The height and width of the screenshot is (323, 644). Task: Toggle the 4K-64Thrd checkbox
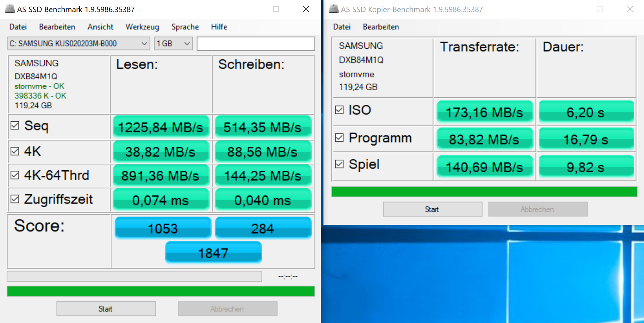[x=15, y=175]
